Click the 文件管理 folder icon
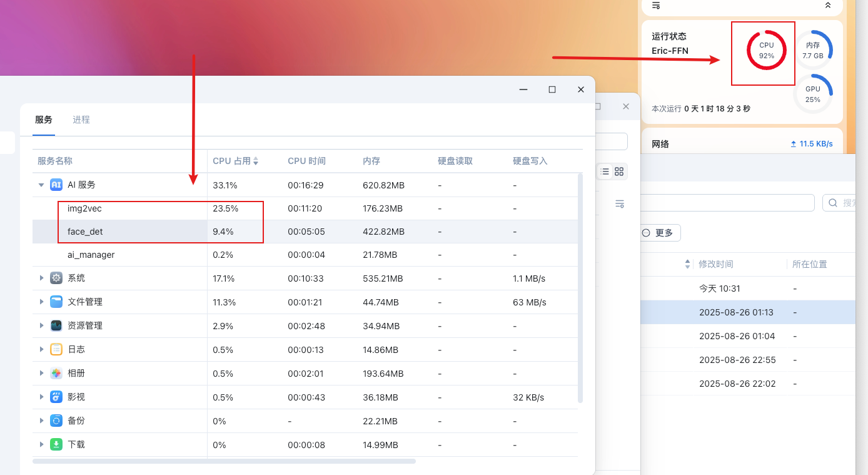This screenshot has height=475, width=868. point(56,302)
